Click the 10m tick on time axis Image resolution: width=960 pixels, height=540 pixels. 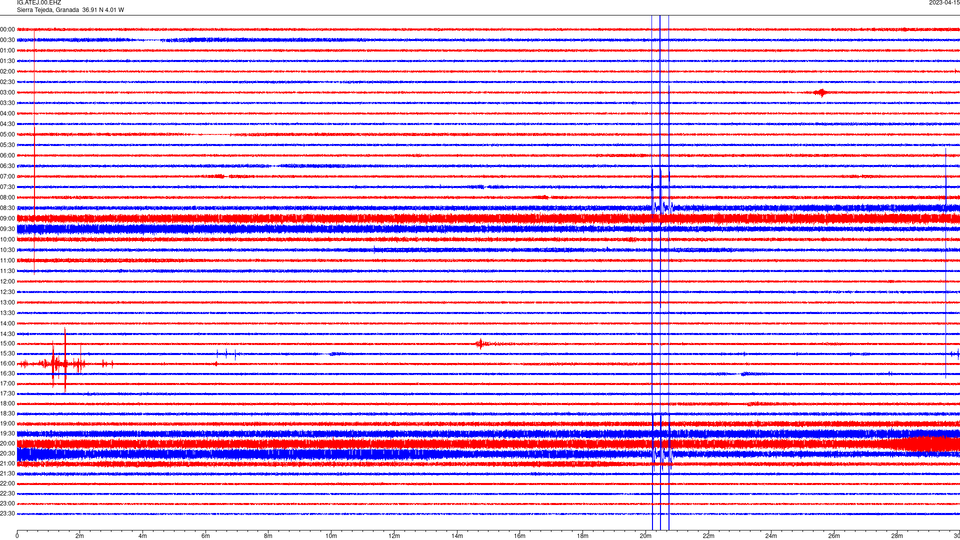(331, 536)
